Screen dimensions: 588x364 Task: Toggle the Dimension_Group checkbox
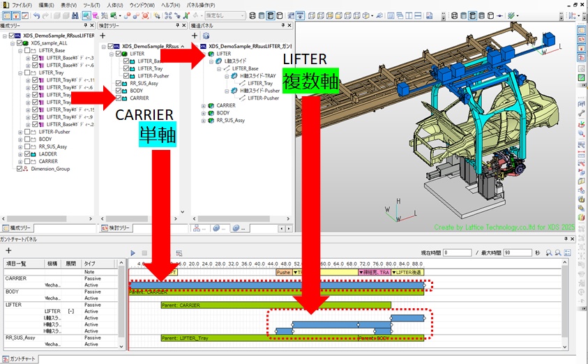[20, 169]
